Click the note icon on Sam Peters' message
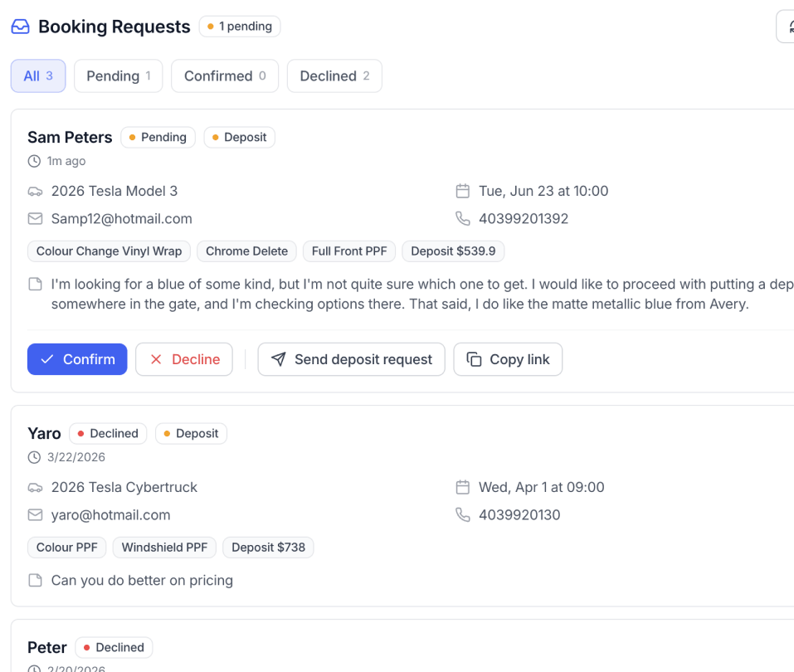This screenshot has width=794, height=672. 35,284
